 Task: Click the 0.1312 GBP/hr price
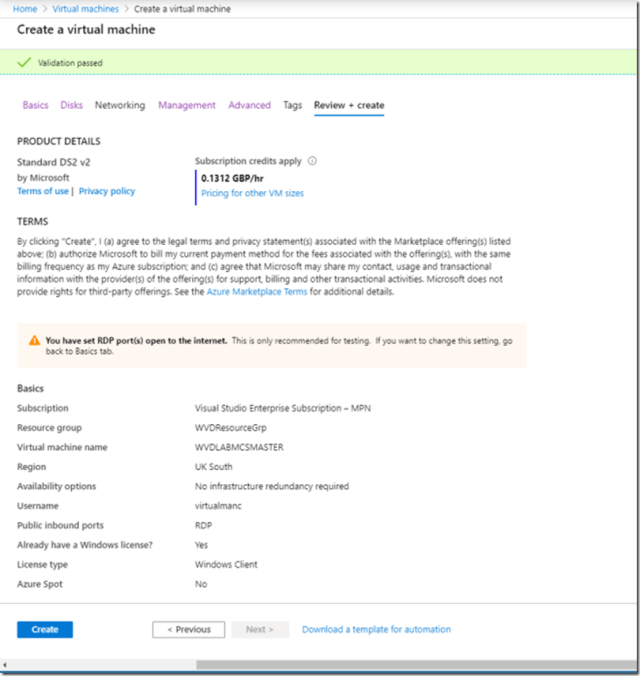232,178
